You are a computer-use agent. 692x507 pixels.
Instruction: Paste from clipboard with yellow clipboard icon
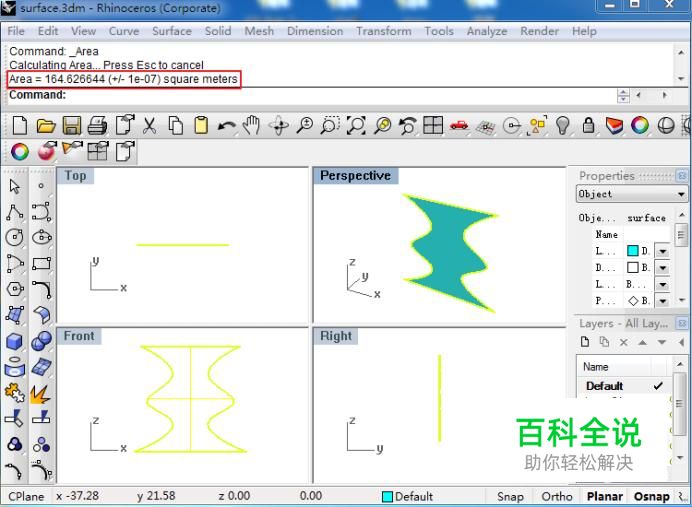[201, 126]
